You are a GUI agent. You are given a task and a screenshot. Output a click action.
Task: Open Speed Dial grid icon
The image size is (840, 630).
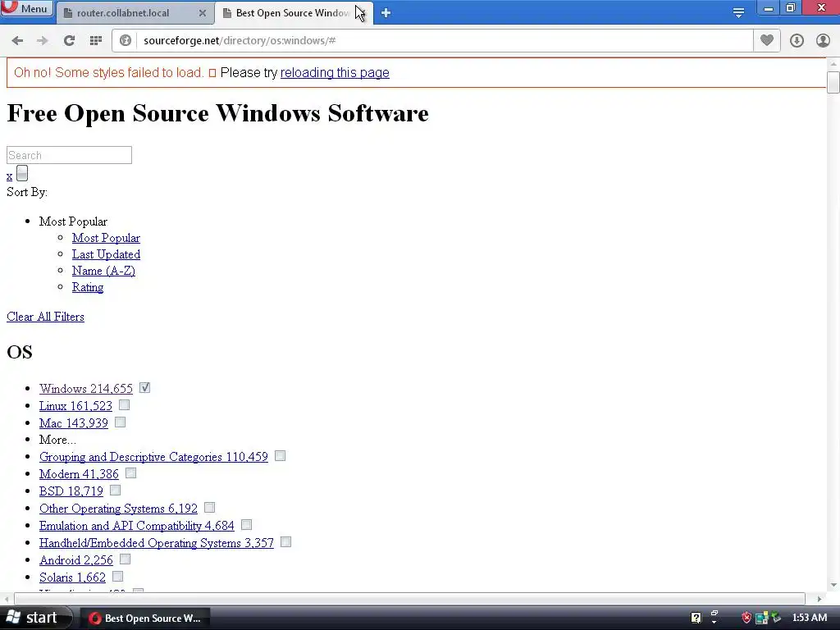pos(96,41)
